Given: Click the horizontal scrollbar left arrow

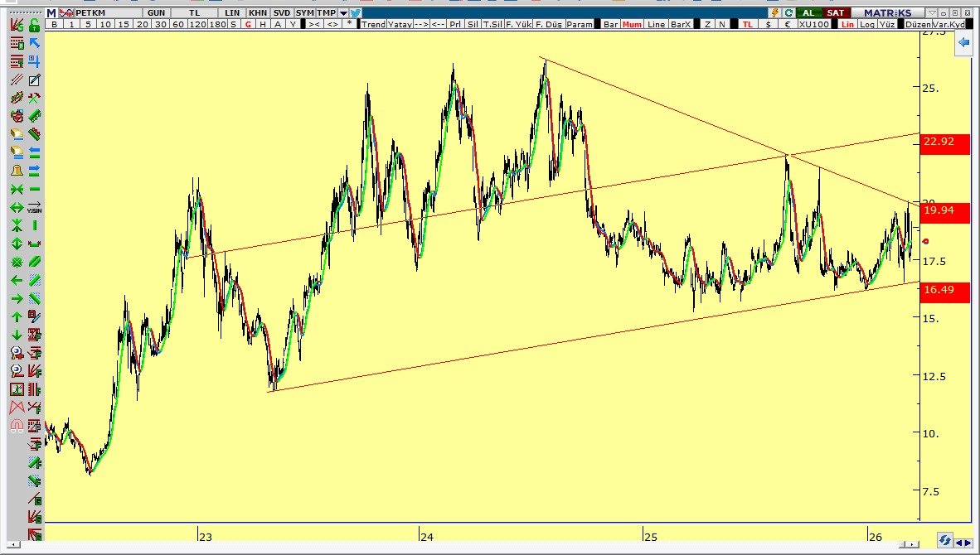Looking at the screenshot, I should click(13, 544).
